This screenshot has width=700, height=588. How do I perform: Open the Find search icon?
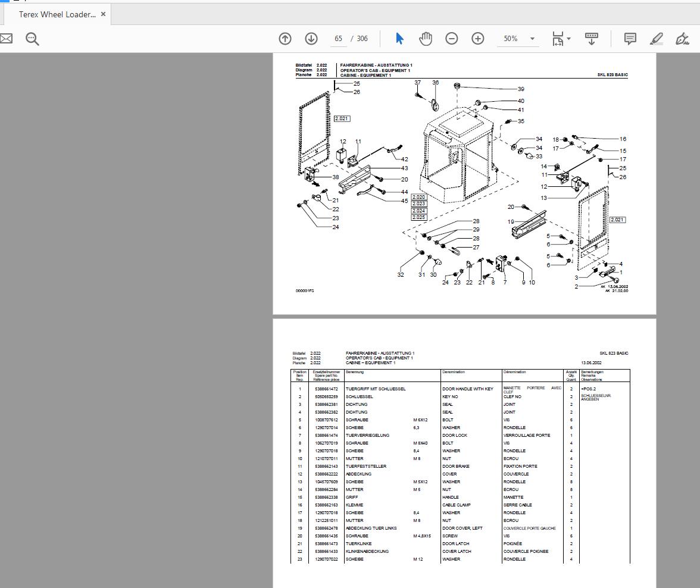pos(32,39)
